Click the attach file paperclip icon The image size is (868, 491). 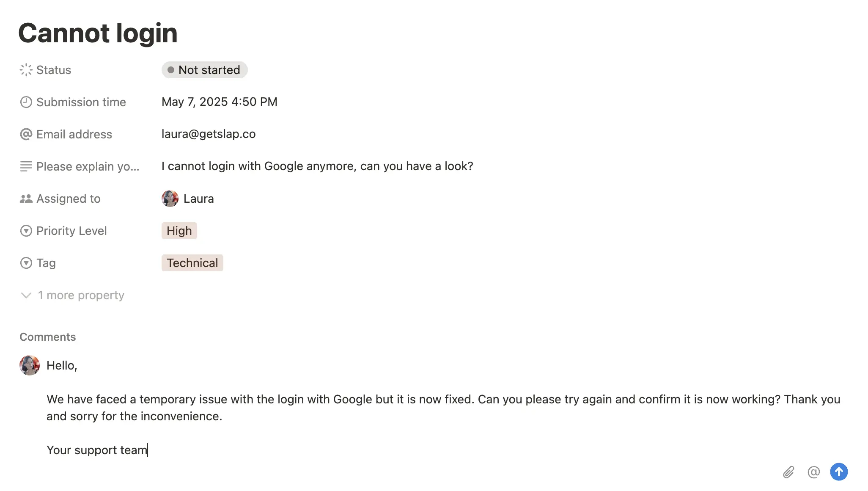pos(788,472)
